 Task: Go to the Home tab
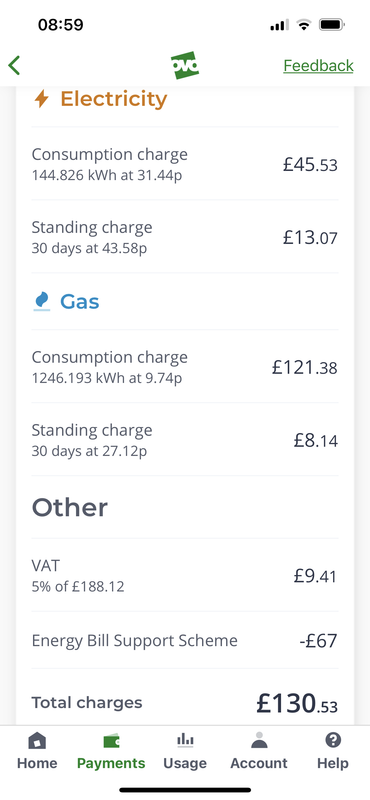coord(37,751)
